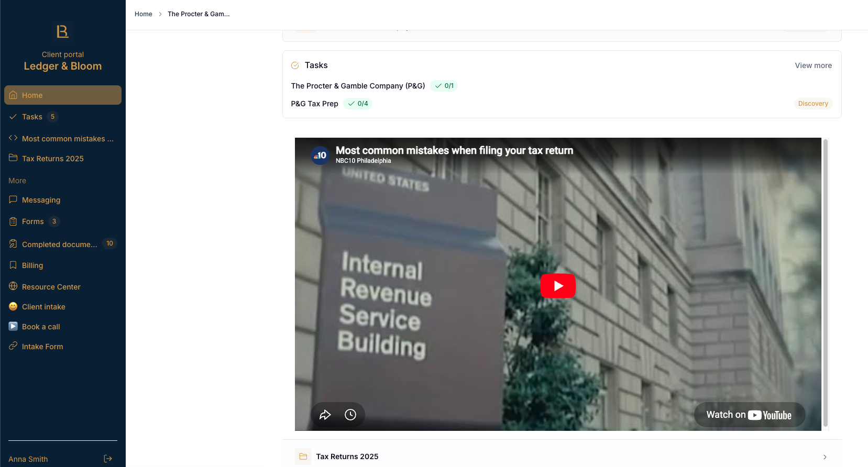This screenshot has width=868, height=467.
Task: Click the 0/4 task progress badge
Action: [358, 104]
